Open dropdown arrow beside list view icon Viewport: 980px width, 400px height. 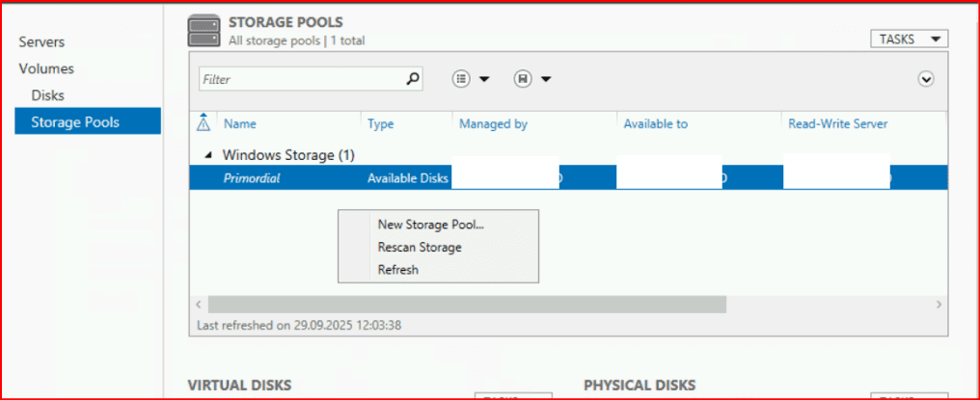tap(484, 79)
